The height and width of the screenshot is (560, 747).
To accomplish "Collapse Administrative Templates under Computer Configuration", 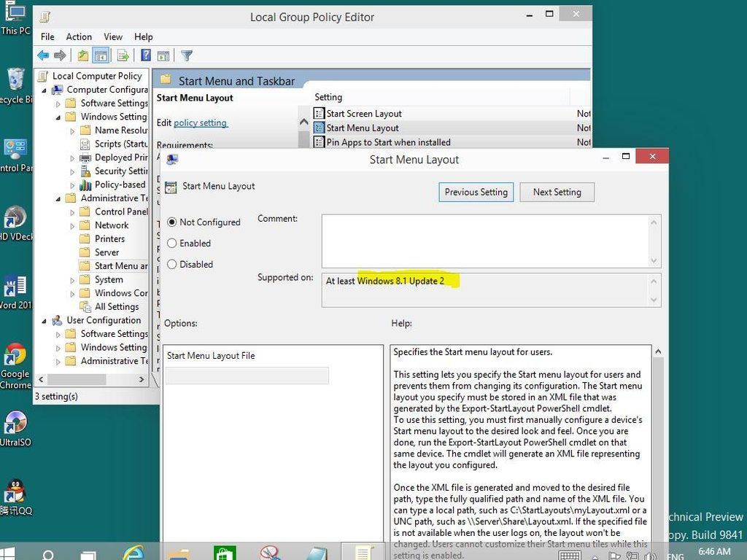I will (x=58, y=198).
